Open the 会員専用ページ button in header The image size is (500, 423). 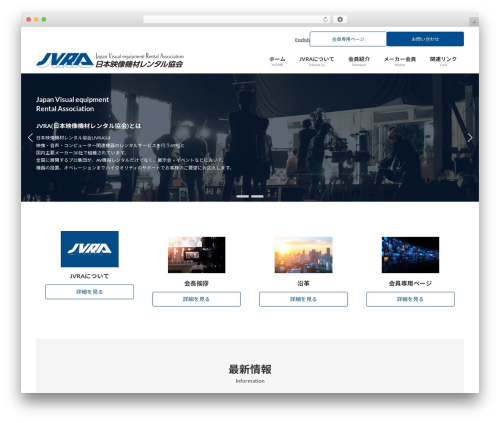pyautogui.click(x=348, y=39)
